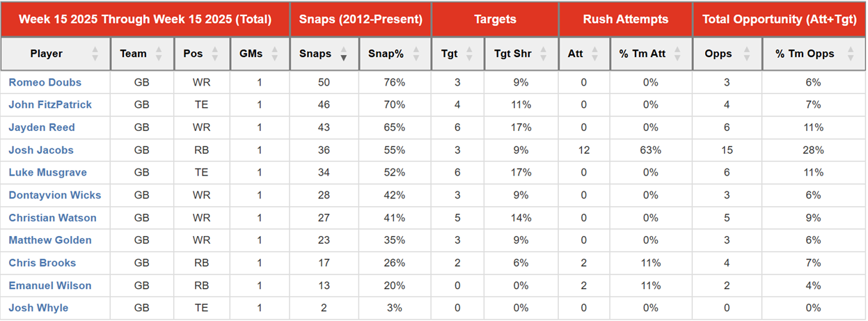
Task: Open Luke Musgrave player profile
Action: [x=47, y=173]
